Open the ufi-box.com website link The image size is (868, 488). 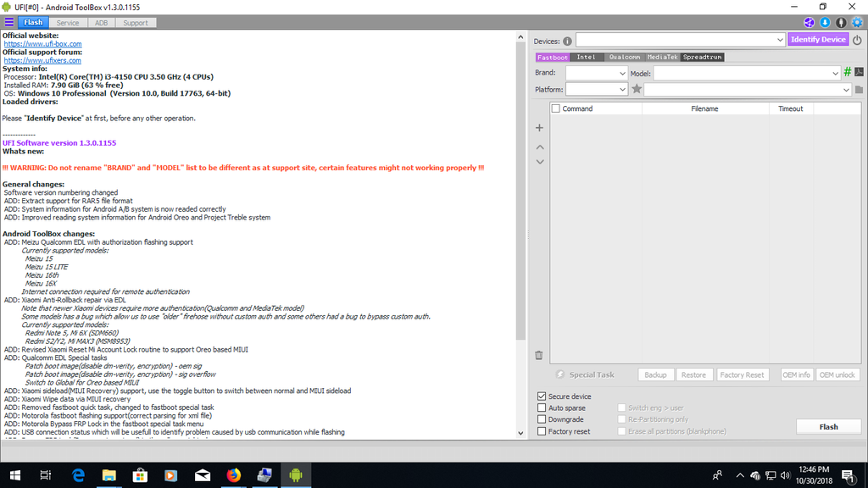(x=42, y=44)
